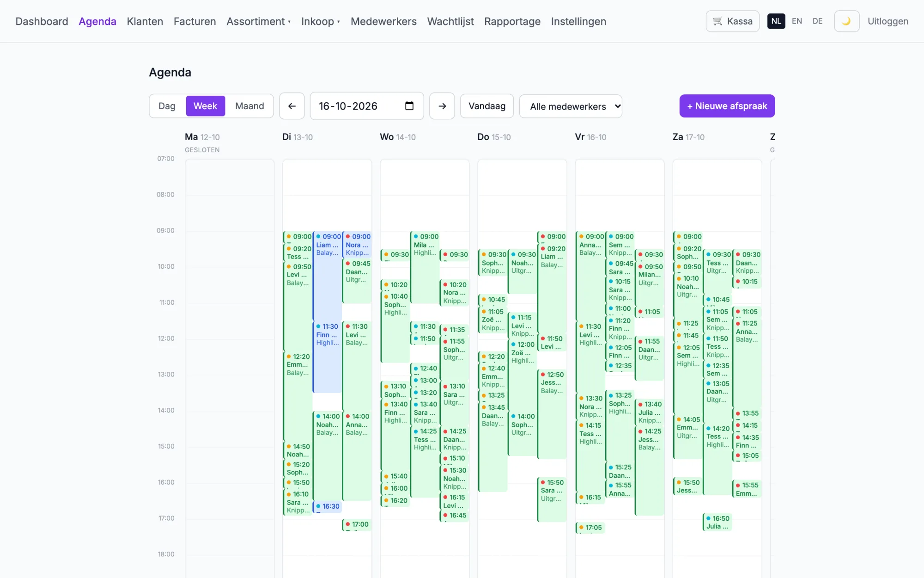Click the Uitloggen link
Viewport: 924px width, 578px height.
(x=888, y=21)
